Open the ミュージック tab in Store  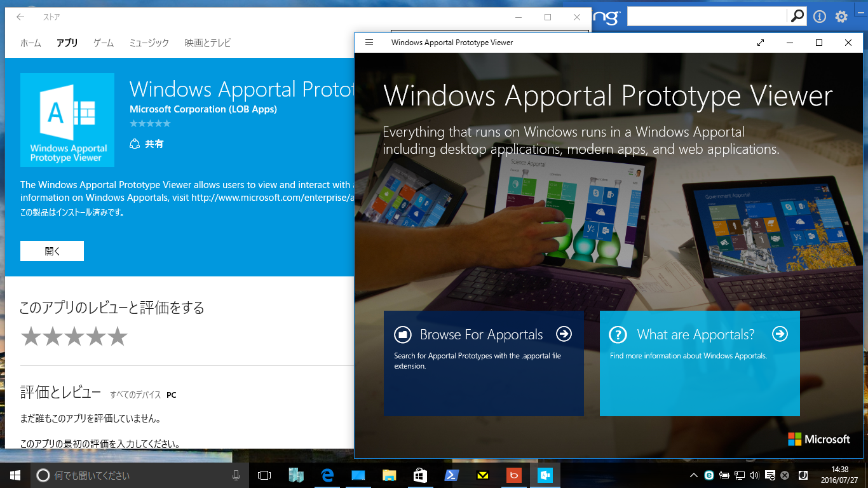(149, 43)
